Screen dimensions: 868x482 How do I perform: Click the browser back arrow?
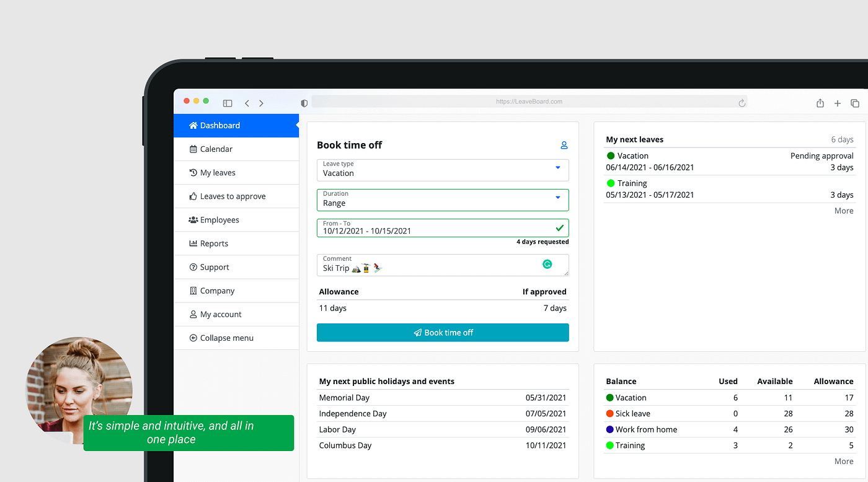point(247,103)
